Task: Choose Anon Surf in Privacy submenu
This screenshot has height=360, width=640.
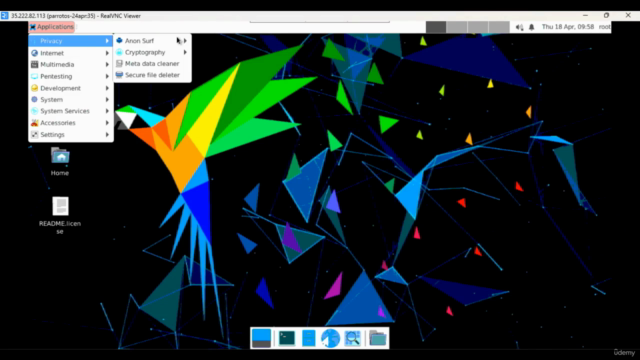Action: 152,41
